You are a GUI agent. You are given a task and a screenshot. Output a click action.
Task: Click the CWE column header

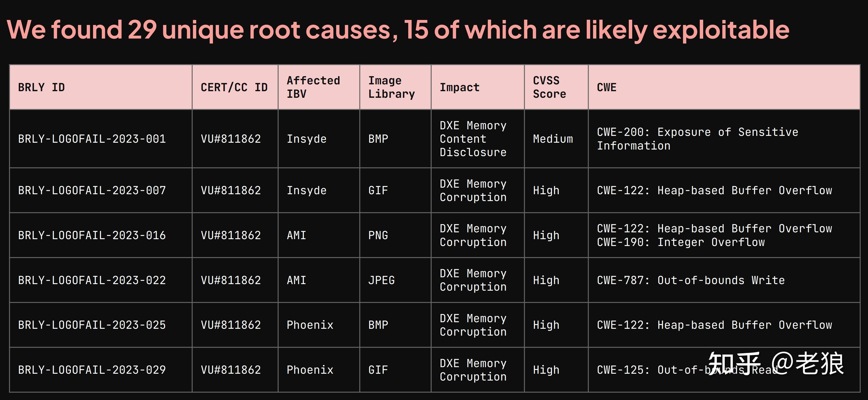pos(606,87)
